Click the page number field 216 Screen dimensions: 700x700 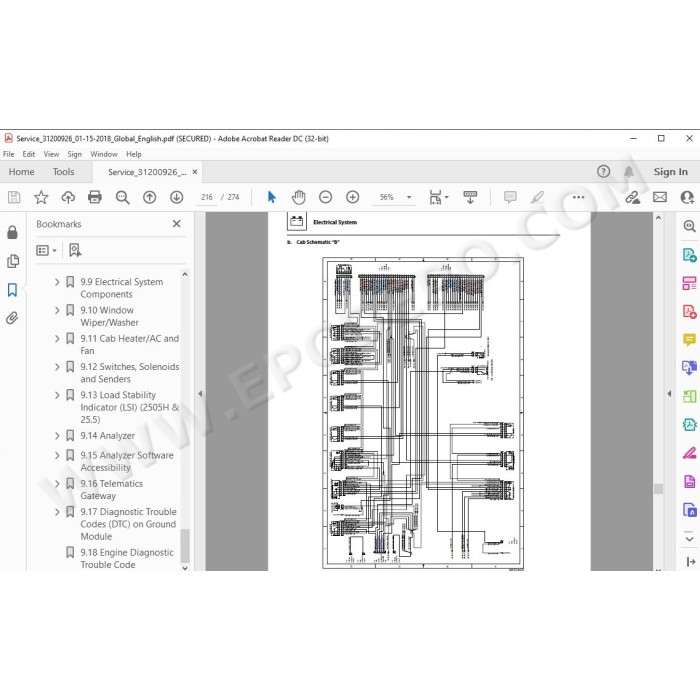pos(207,197)
